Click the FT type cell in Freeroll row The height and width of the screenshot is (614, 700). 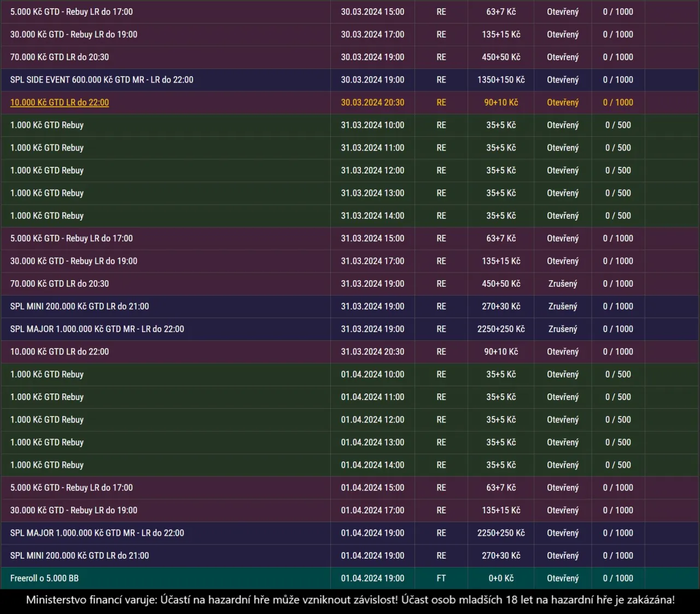point(441,578)
